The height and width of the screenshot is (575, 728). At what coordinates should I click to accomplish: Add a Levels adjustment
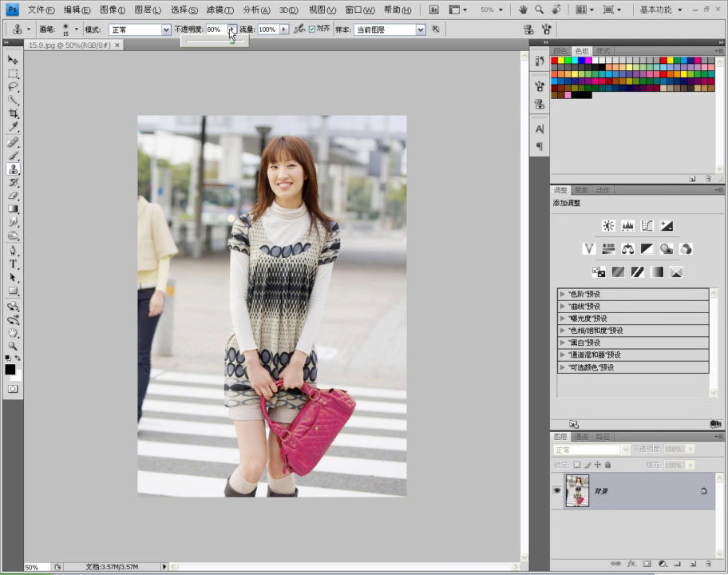pos(627,226)
